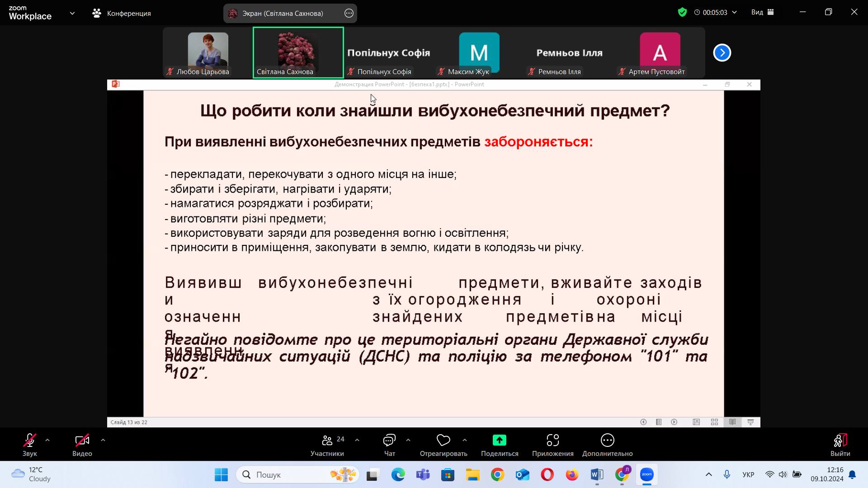
Task: Expand the Zoom Workplace dropdown chevron
Action: (x=72, y=13)
